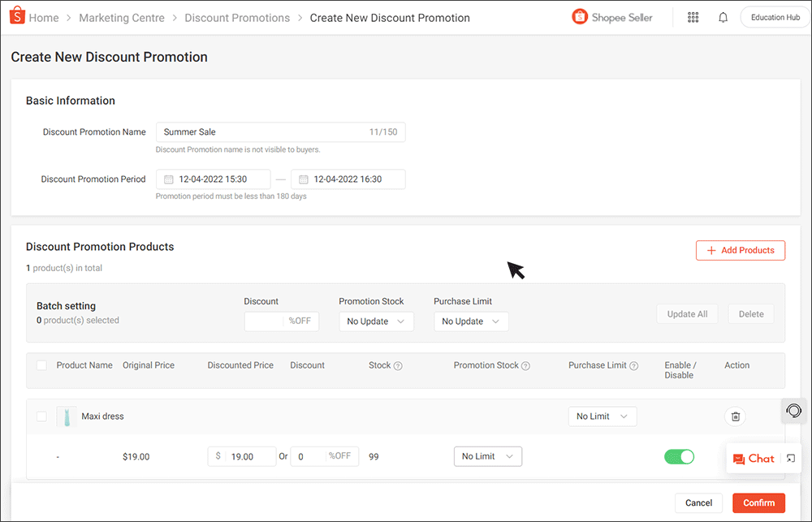Screen dimensions: 812x522
Task: Check notifications via the bell icon
Action: pos(723,17)
